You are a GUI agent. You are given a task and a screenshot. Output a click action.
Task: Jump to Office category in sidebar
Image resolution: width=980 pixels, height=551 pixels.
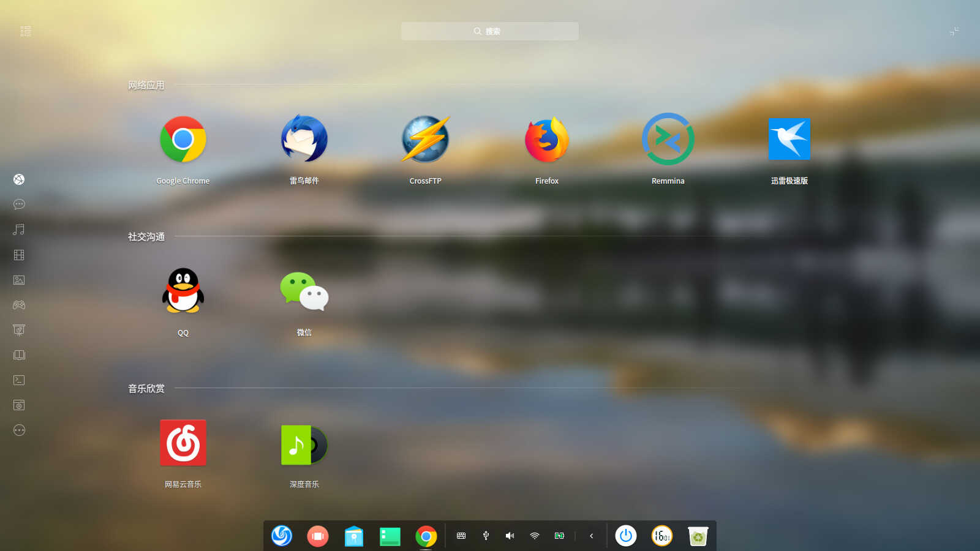coord(19,330)
